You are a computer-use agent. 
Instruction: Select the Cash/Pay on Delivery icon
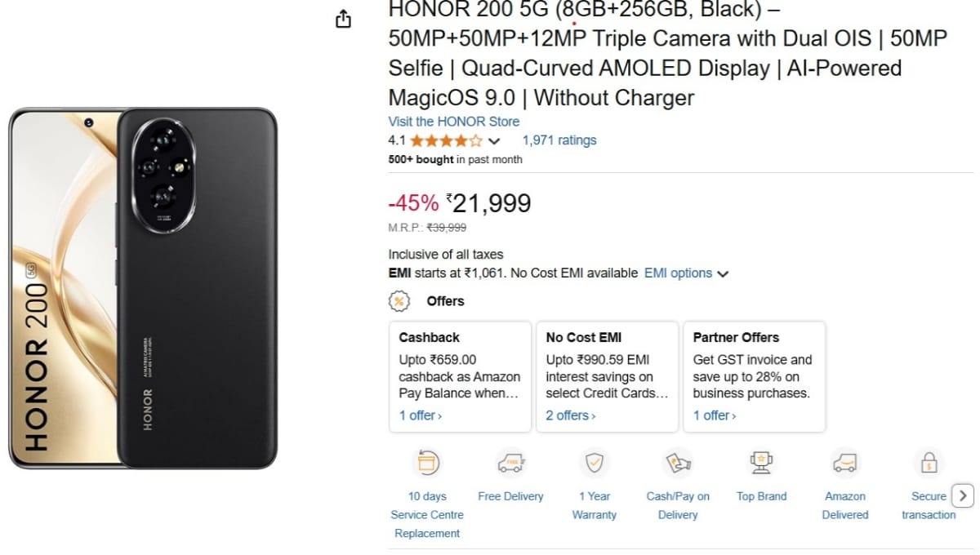pyautogui.click(x=679, y=462)
